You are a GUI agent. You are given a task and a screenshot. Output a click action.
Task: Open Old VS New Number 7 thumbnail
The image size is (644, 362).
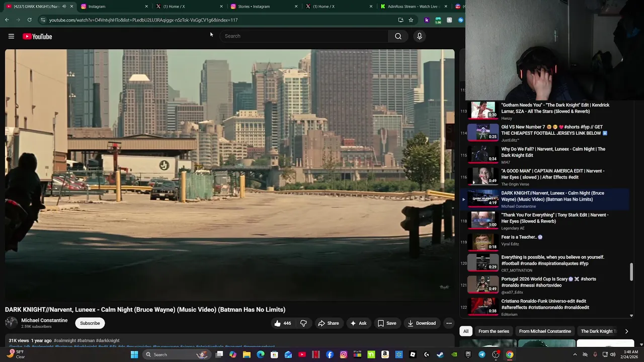[x=483, y=133]
